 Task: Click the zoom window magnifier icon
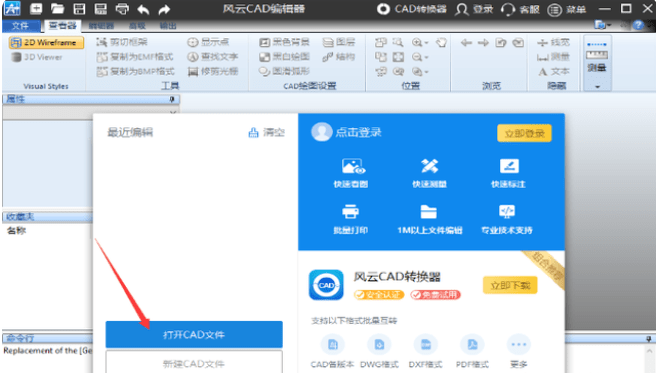[x=398, y=42]
